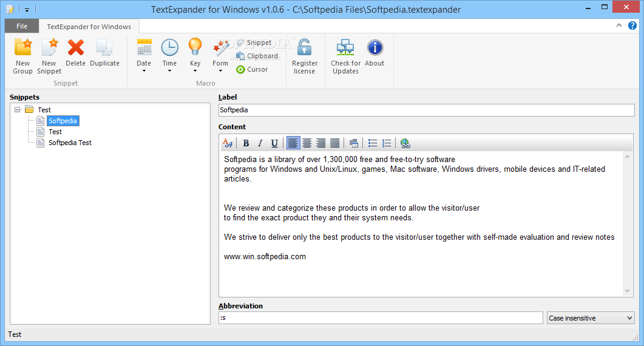Click the application icon in title bar
This screenshot has width=644, height=346.
[x=10, y=10]
